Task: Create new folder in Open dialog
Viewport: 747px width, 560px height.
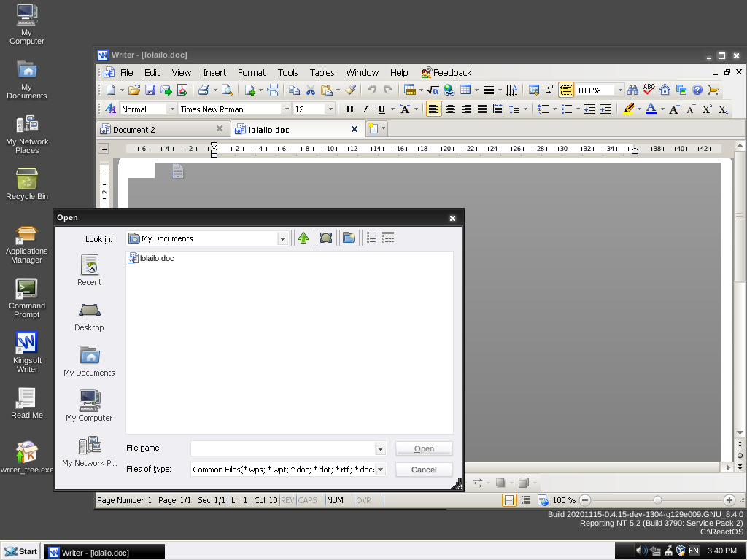Action: tap(349, 238)
